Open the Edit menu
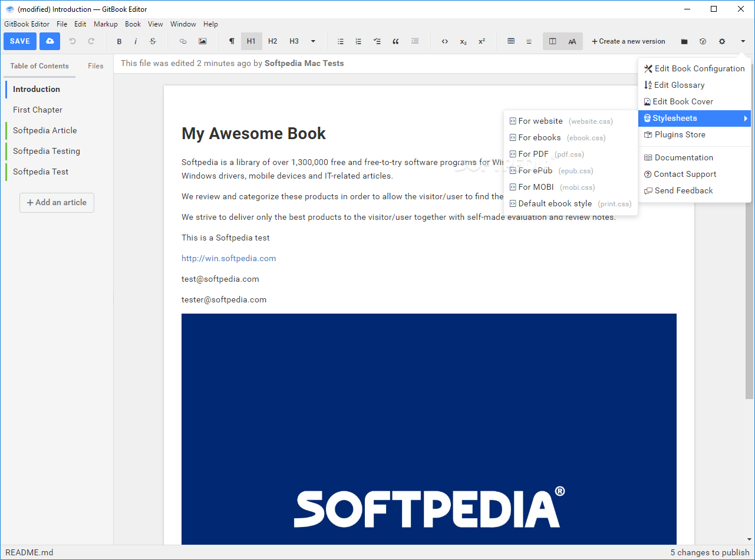The height and width of the screenshot is (560, 755). click(x=80, y=24)
